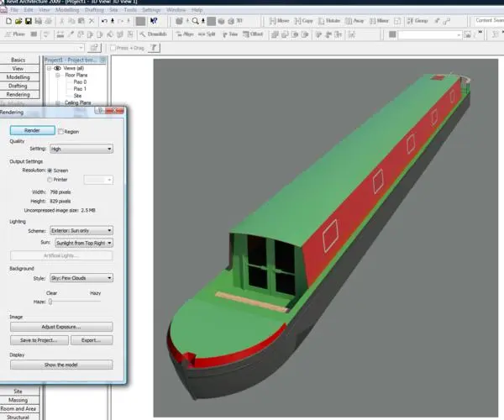Click the Save floppy disk icon
The width and height of the screenshot is (504, 420).
[29, 21]
